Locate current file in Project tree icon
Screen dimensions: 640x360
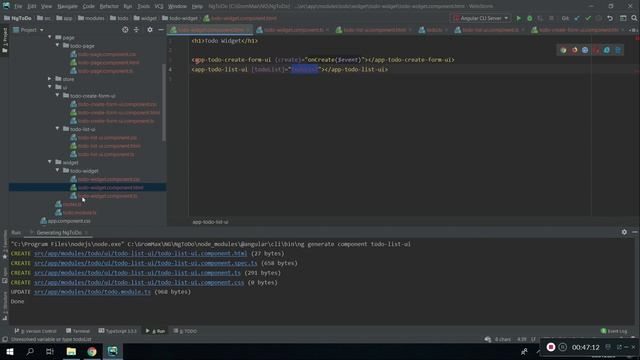pos(125,30)
